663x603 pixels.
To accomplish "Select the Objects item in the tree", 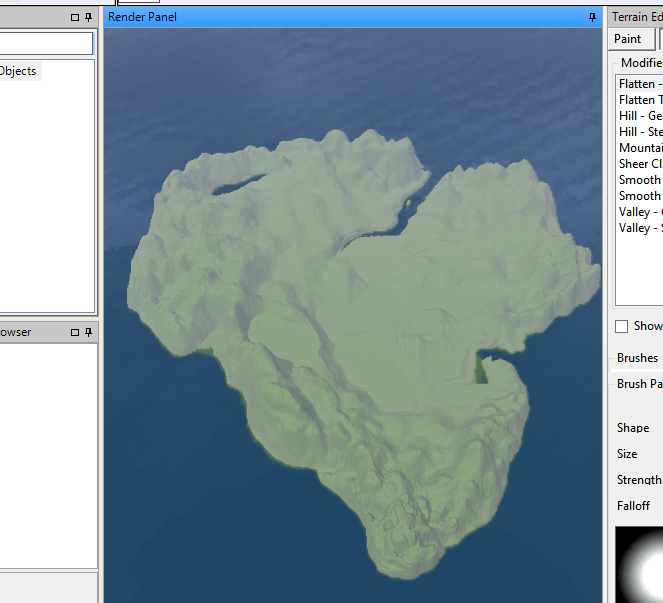I will click(x=18, y=71).
